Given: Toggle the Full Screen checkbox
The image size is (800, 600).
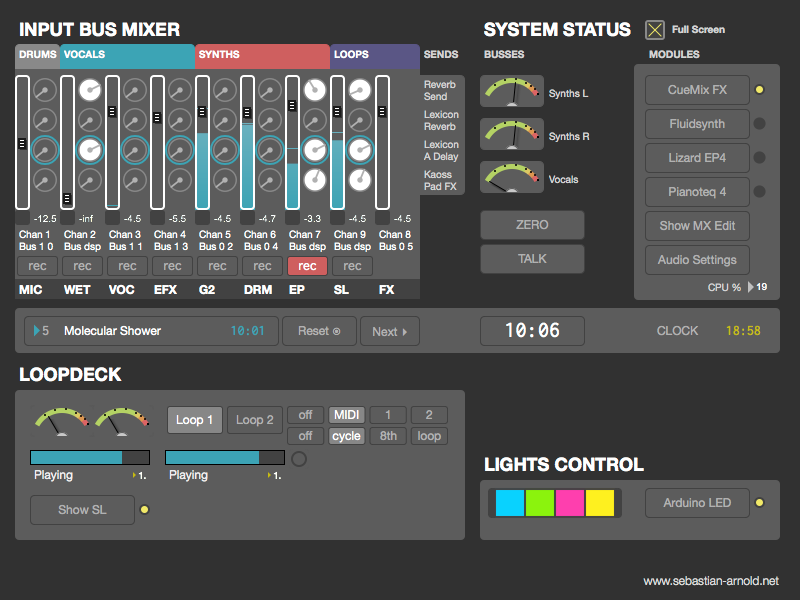Looking at the screenshot, I should (655, 30).
